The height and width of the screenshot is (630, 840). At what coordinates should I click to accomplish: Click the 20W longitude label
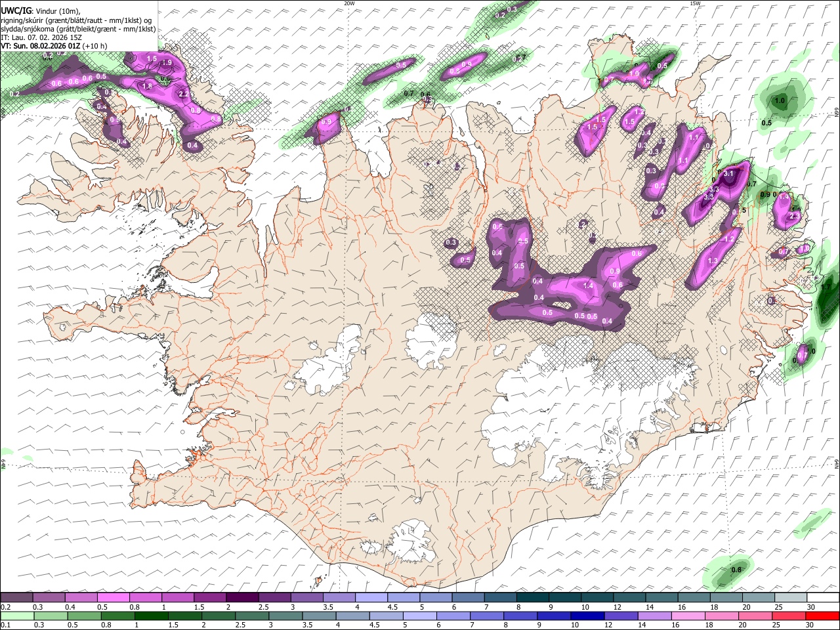pos(350,3)
